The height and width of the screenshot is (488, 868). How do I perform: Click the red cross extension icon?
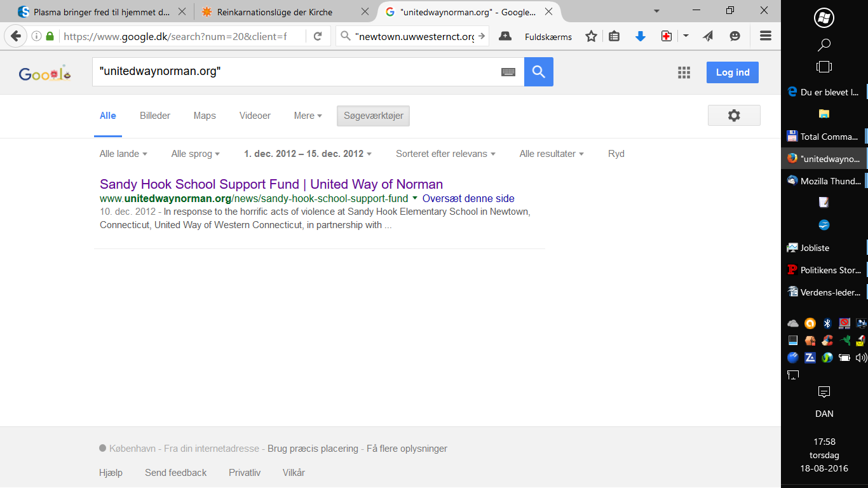tap(666, 36)
